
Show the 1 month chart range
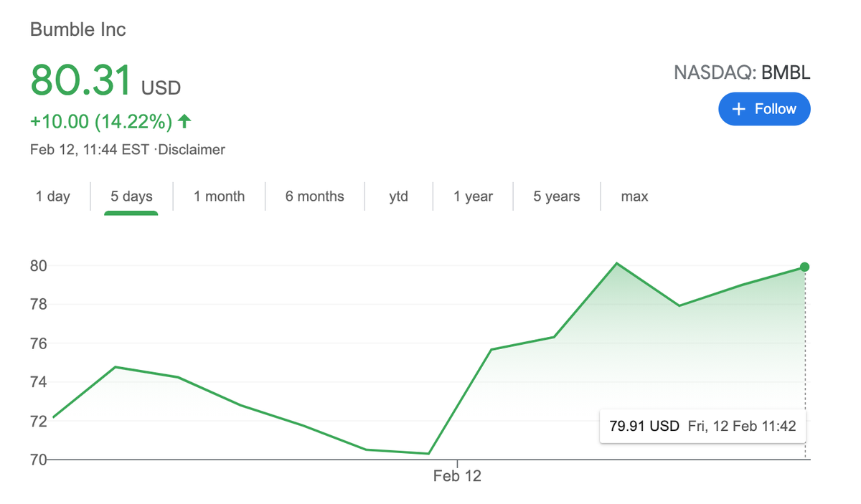coord(219,196)
